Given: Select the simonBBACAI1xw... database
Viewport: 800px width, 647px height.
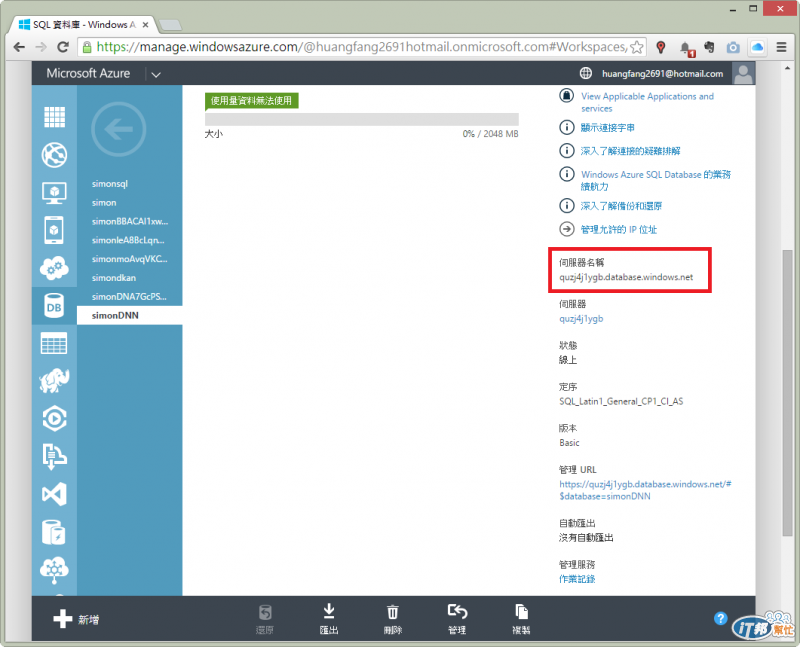Looking at the screenshot, I should pos(130,221).
